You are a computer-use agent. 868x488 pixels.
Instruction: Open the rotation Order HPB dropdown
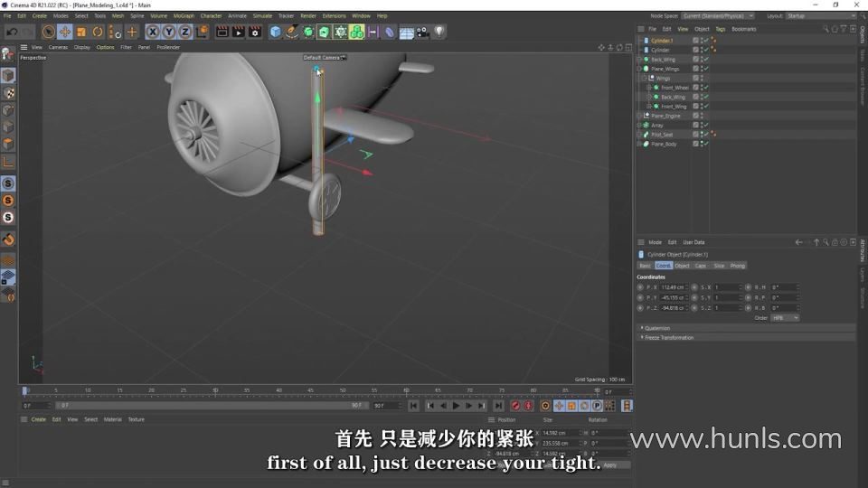click(x=785, y=318)
